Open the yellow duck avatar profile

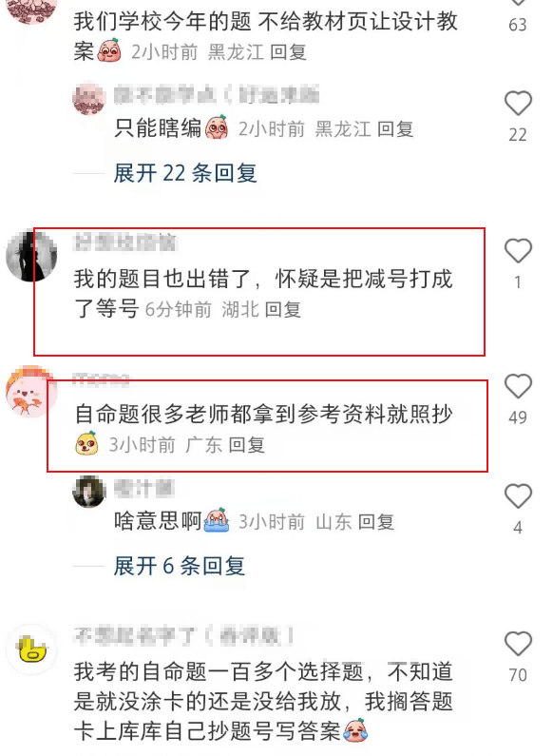click(31, 649)
